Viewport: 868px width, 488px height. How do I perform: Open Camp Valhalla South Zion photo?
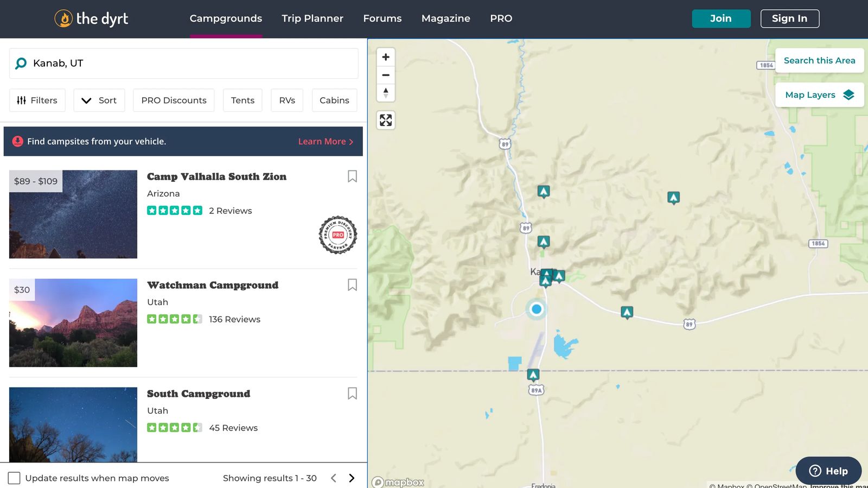[73, 214]
